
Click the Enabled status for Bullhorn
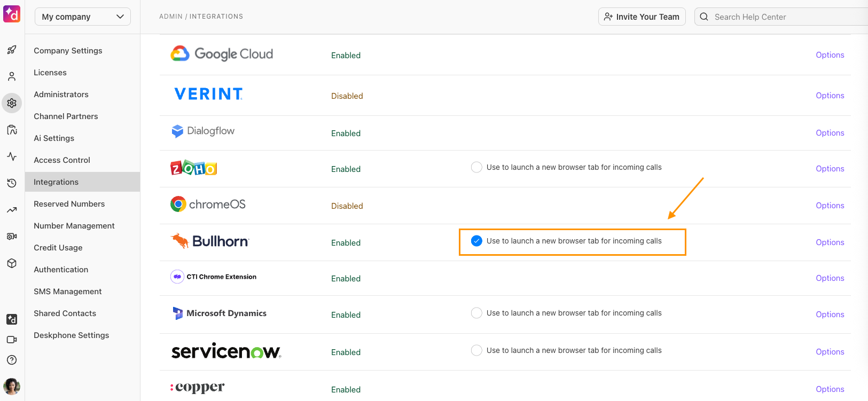346,243
